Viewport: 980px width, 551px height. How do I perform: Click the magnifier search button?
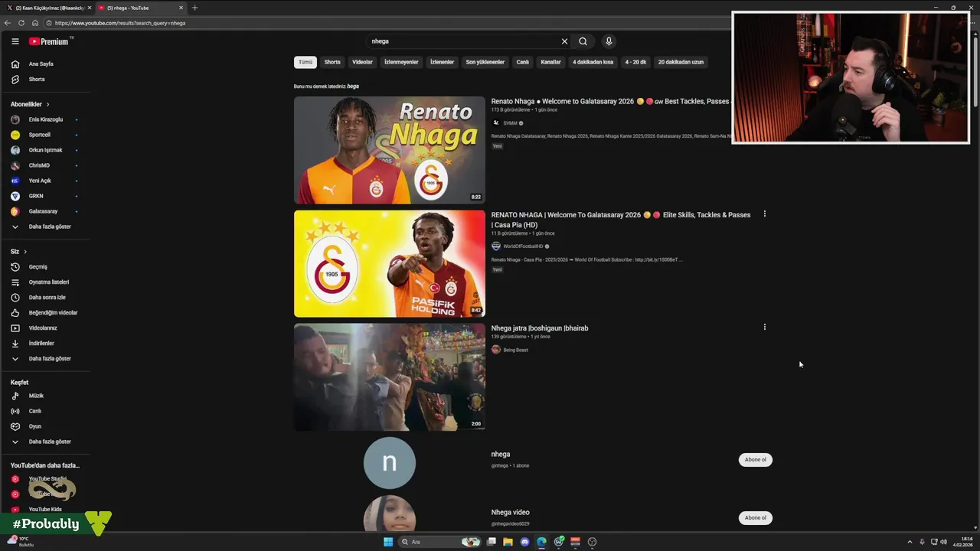click(583, 41)
